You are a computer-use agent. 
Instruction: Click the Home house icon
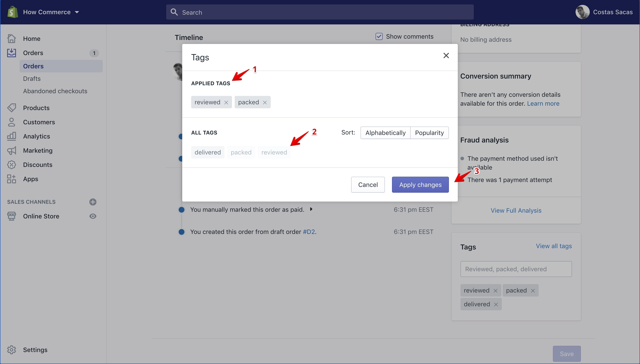(x=12, y=38)
